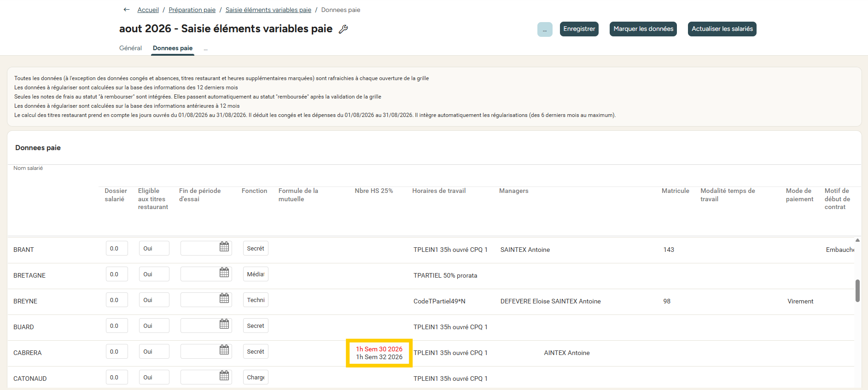Open date picker calendar for BRANT
The image size is (868, 390).
pyautogui.click(x=224, y=247)
